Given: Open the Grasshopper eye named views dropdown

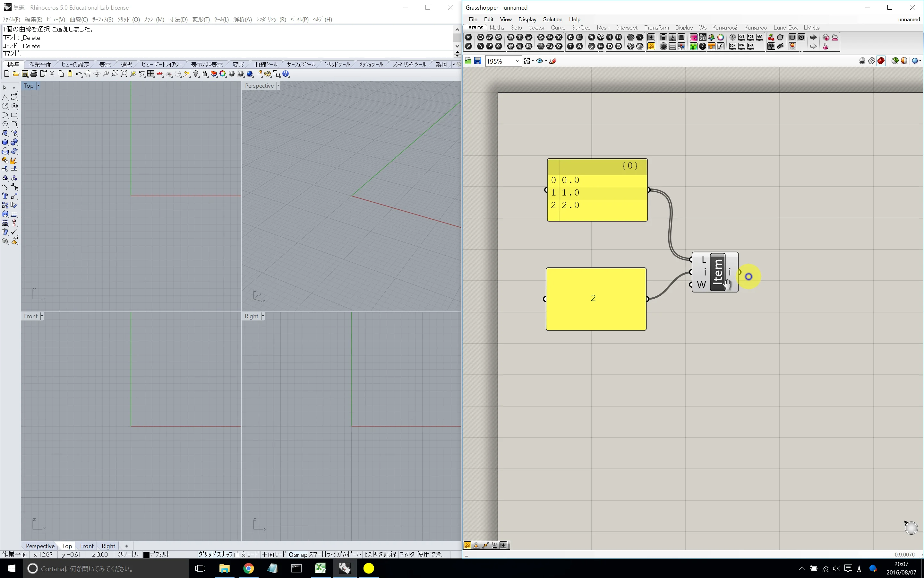Looking at the screenshot, I should 546,61.
